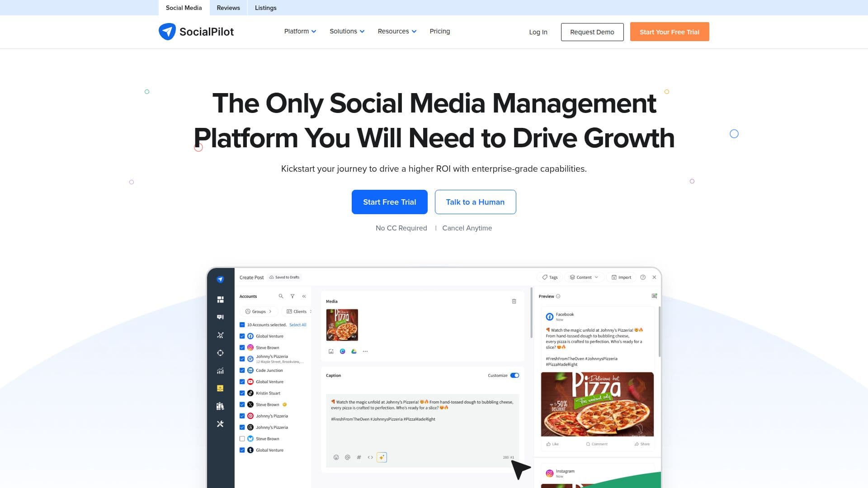Click the Request Demo button
Viewport: 868px width, 488px height.
point(592,32)
